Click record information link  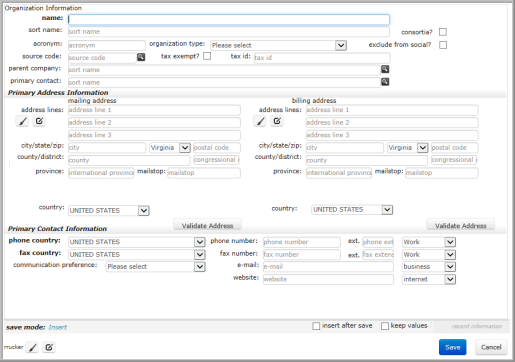tap(477, 326)
